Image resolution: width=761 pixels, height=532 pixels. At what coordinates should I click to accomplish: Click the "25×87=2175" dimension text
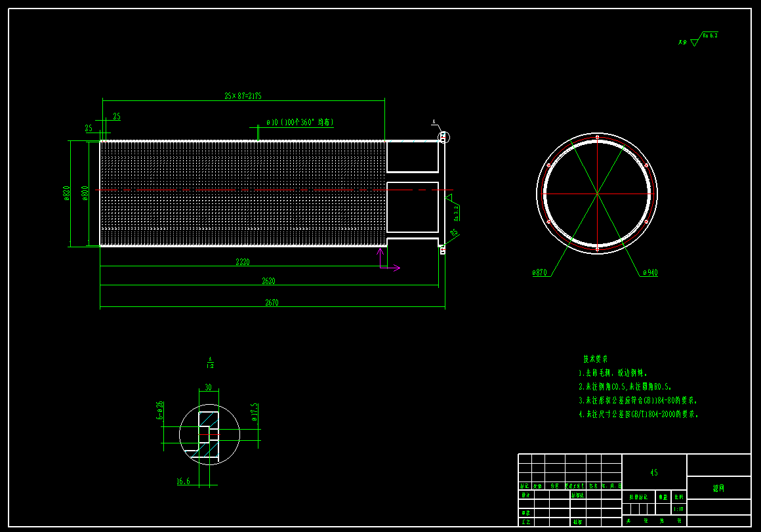243,96
